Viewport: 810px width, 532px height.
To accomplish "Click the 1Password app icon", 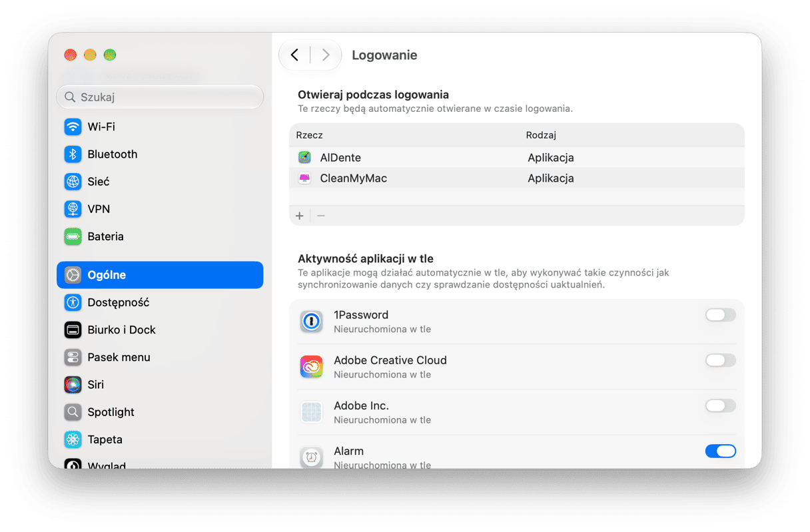I will (311, 322).
